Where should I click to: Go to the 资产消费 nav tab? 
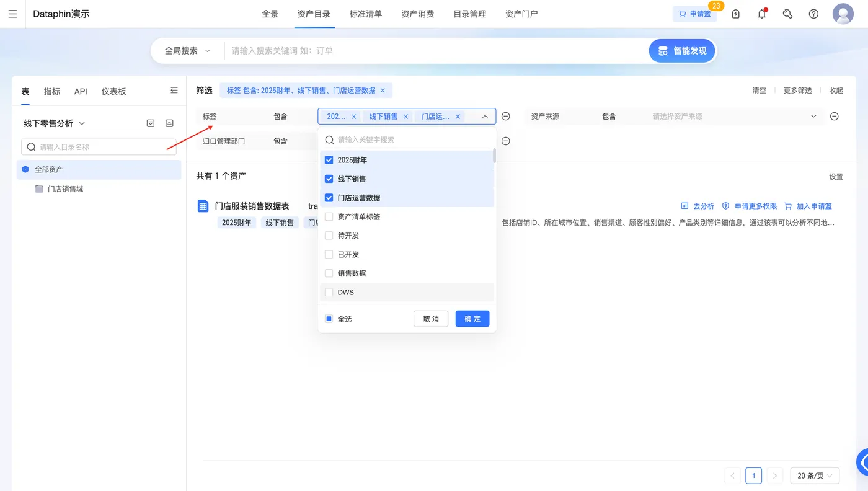coord(418,14)
